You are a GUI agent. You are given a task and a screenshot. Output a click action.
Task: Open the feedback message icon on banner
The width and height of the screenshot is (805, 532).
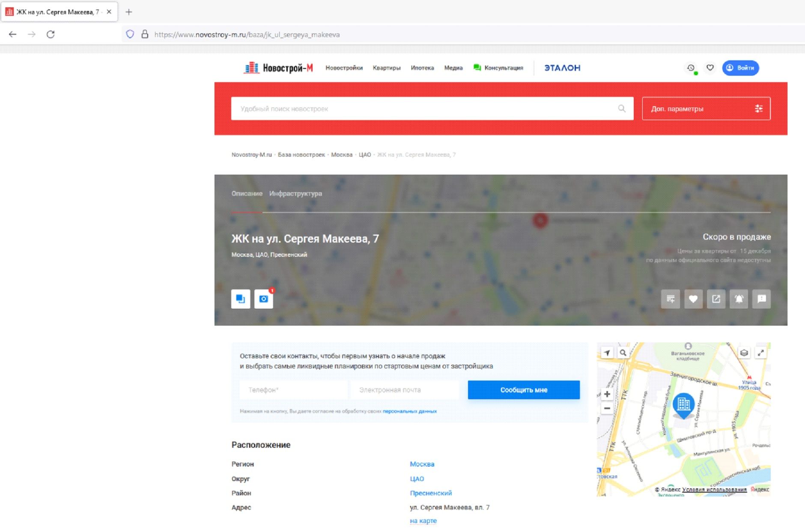761,299
